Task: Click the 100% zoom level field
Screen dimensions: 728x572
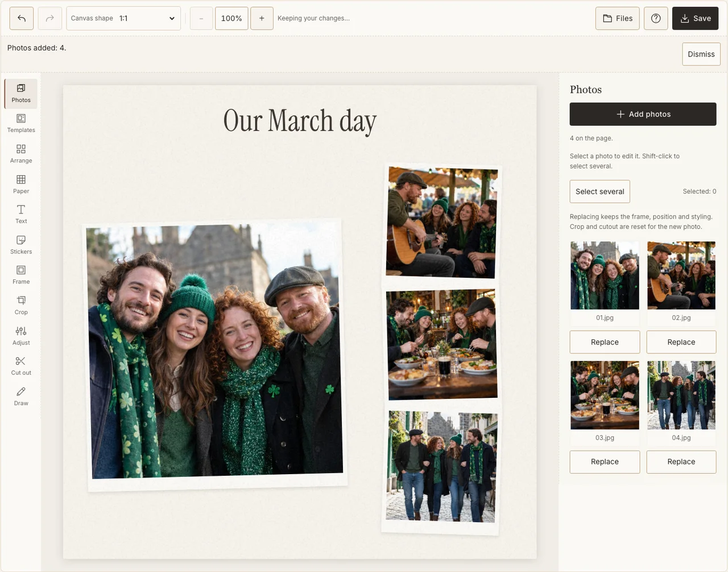Action: coord(231,18)
